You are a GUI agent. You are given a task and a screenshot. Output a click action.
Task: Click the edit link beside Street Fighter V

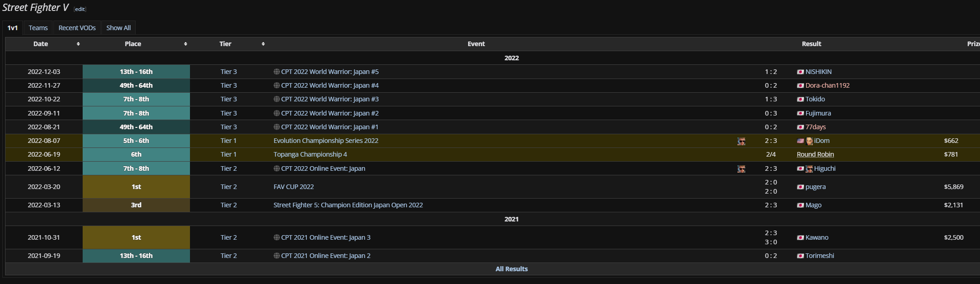pos(80,9)
